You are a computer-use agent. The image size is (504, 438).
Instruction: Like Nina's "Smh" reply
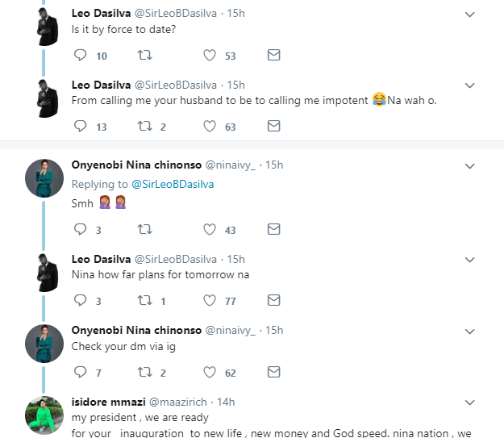click(210, 230)
